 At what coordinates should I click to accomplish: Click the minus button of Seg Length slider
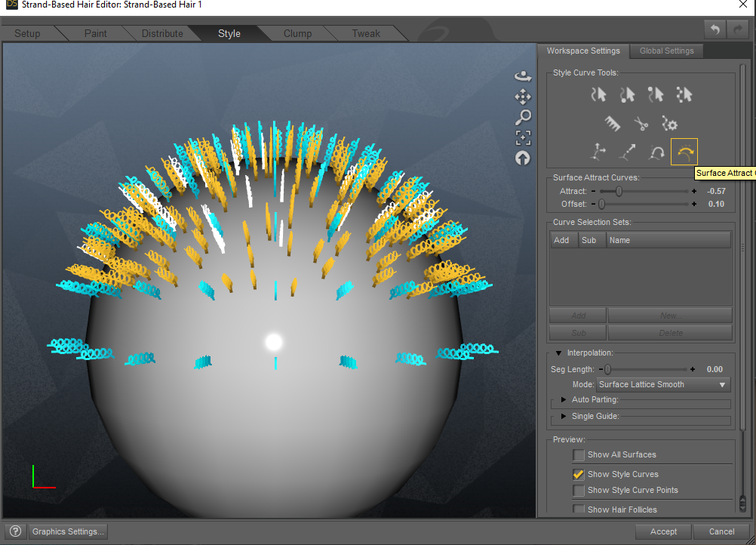(x=601, y=369)
